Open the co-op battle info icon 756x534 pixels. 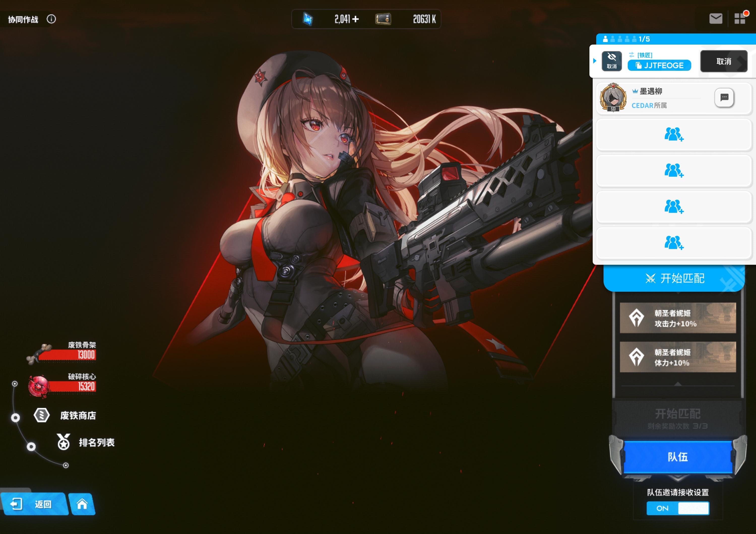pos(51,19)
